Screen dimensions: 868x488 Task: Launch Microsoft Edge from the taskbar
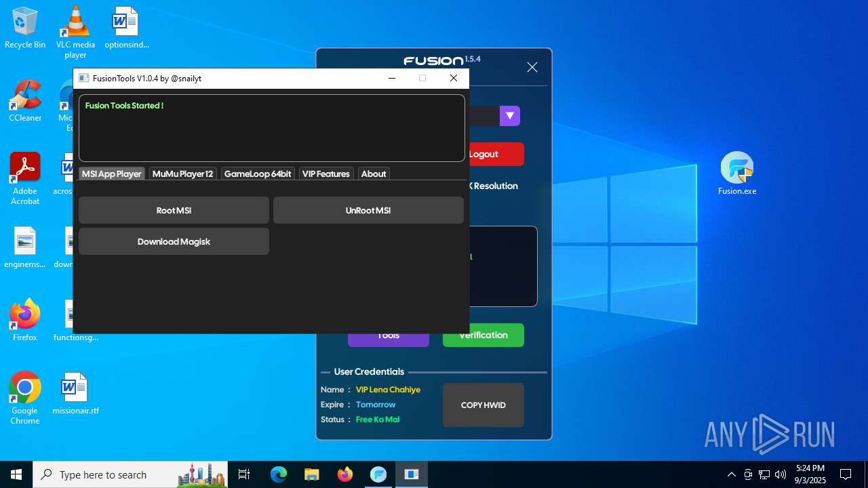[x=279, y=474]
